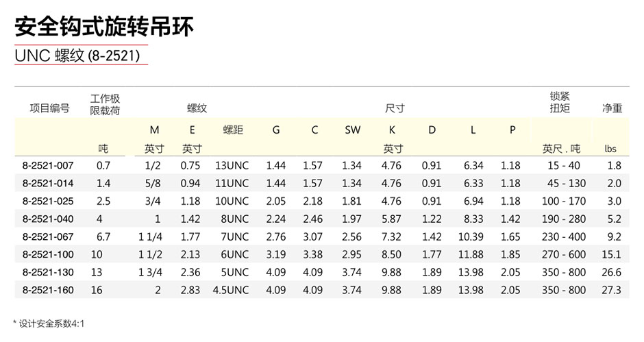Select the 8-2521-025 row label

48,201
